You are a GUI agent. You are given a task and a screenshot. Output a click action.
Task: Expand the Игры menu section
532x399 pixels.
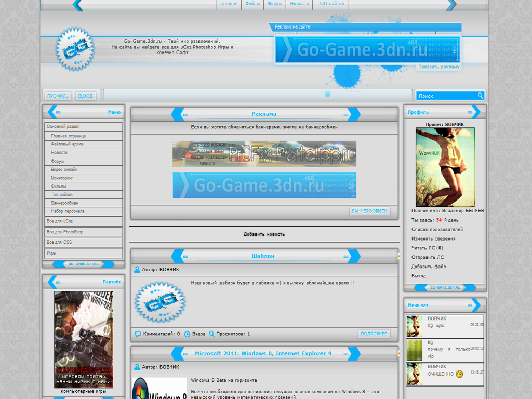[83, 253]
